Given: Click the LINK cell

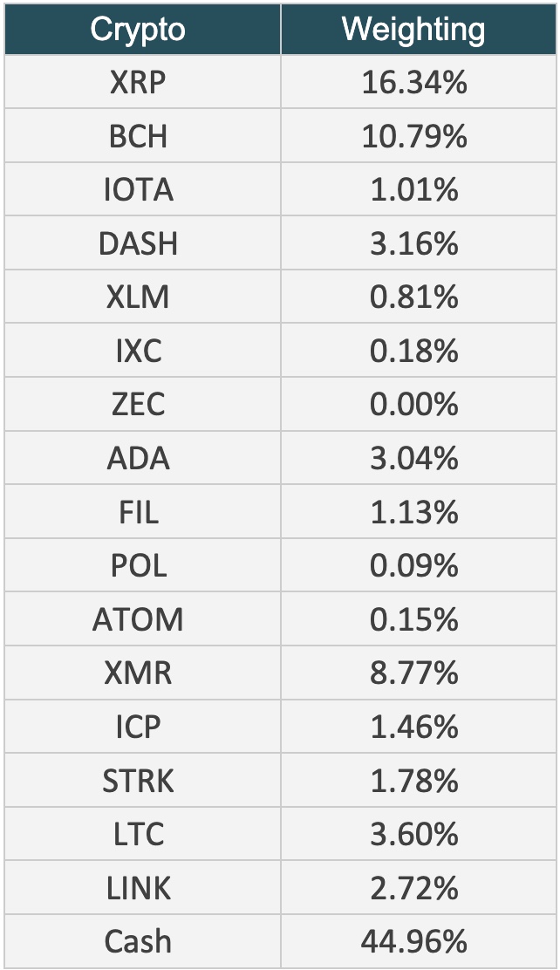Looking at the screenshot, I should point(142,888).
